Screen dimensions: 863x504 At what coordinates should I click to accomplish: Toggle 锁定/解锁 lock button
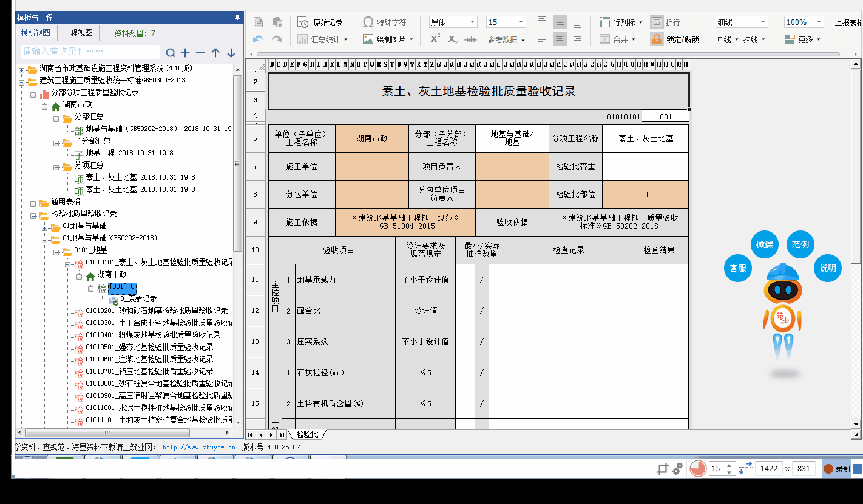(x=675, y=39)
